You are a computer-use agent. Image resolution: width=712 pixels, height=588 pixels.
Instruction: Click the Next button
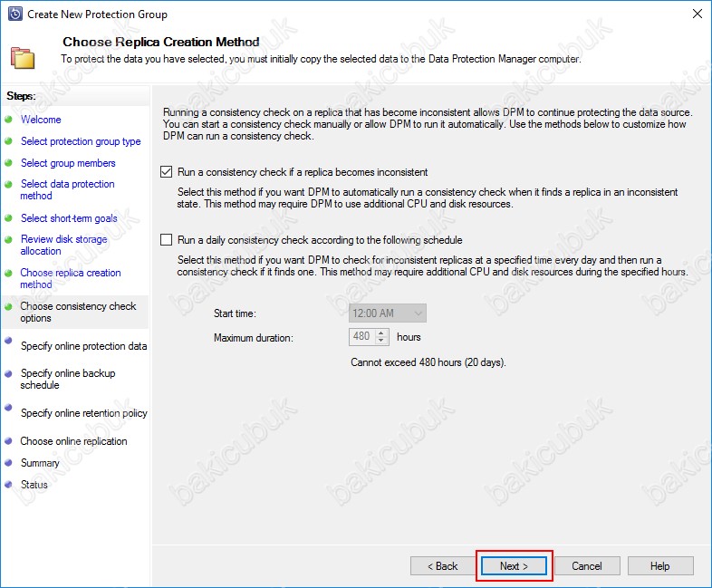coord(514,566)
